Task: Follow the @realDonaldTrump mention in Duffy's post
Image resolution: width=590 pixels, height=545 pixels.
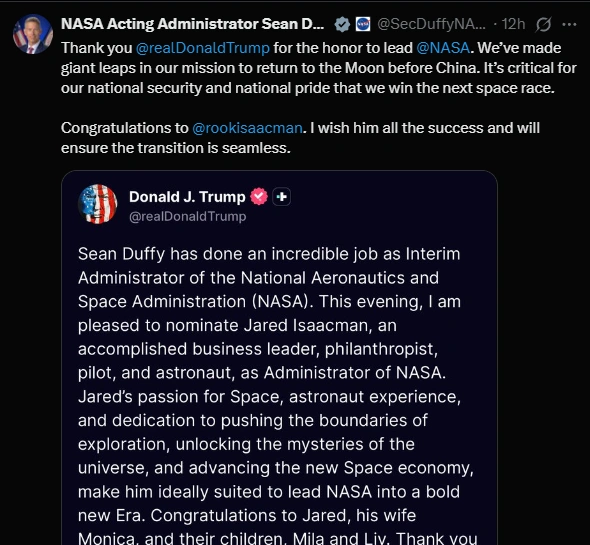Action: [x=202, y=48]
